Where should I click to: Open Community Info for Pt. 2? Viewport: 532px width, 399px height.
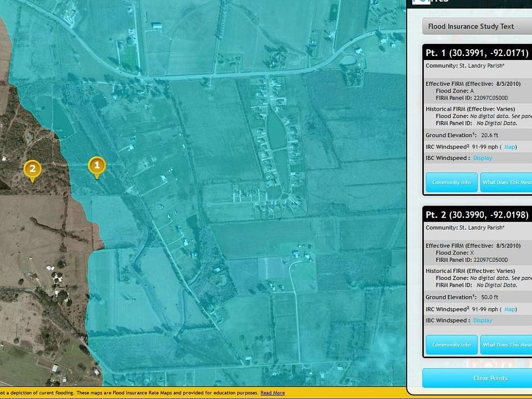pyautogui.click(x=451, y=345)
